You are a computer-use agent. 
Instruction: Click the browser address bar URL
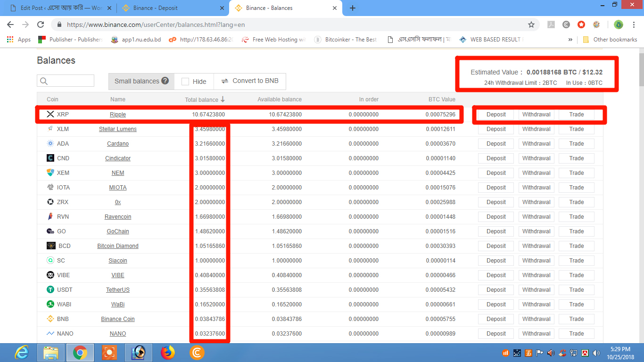point(156,25)
